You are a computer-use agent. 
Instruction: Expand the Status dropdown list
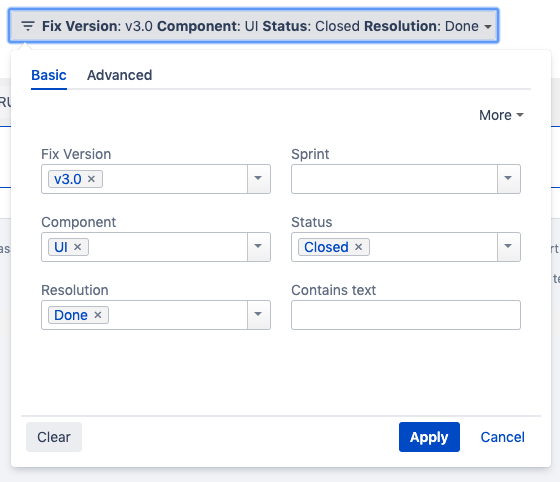point(509,247)
